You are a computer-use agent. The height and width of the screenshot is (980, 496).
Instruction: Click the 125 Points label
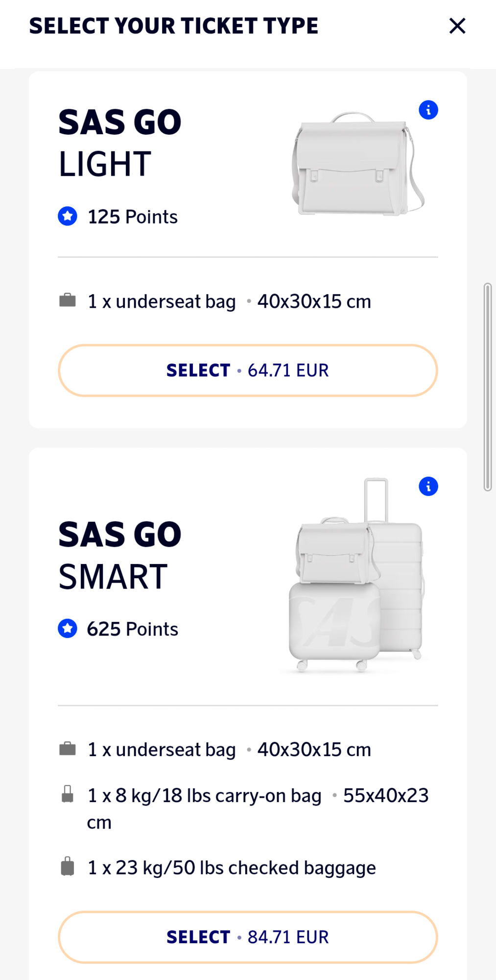133,217
